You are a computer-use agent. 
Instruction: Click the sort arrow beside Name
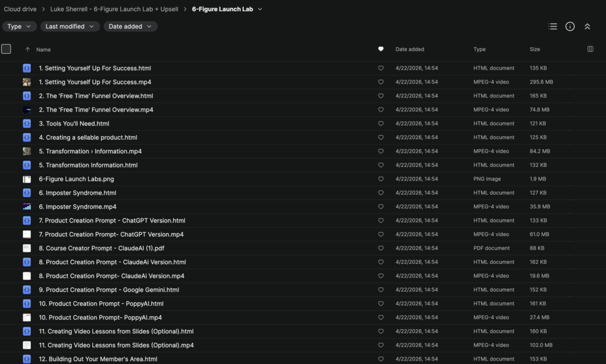coord(27,50)
